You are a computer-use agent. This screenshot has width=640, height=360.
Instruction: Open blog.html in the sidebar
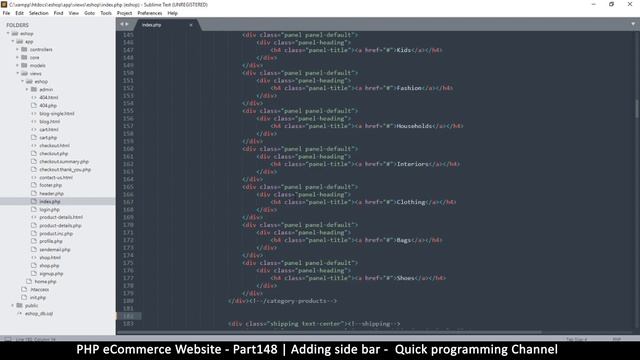(50, 122)
